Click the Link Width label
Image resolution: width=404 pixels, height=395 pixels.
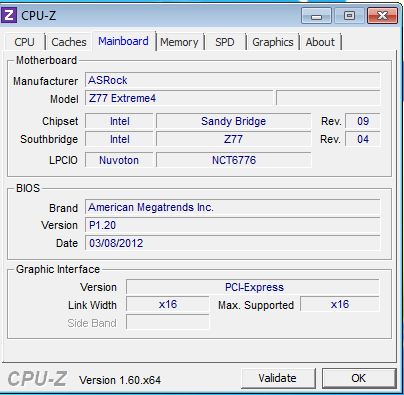click(92, 305)
